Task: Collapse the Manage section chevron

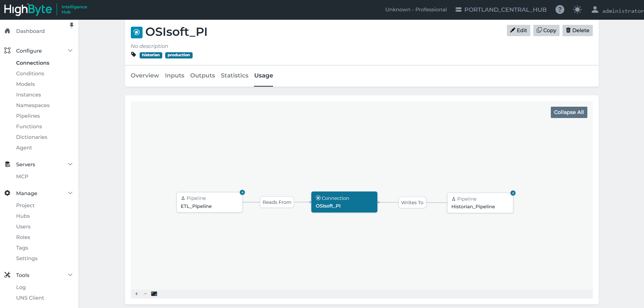Action: 70,193
